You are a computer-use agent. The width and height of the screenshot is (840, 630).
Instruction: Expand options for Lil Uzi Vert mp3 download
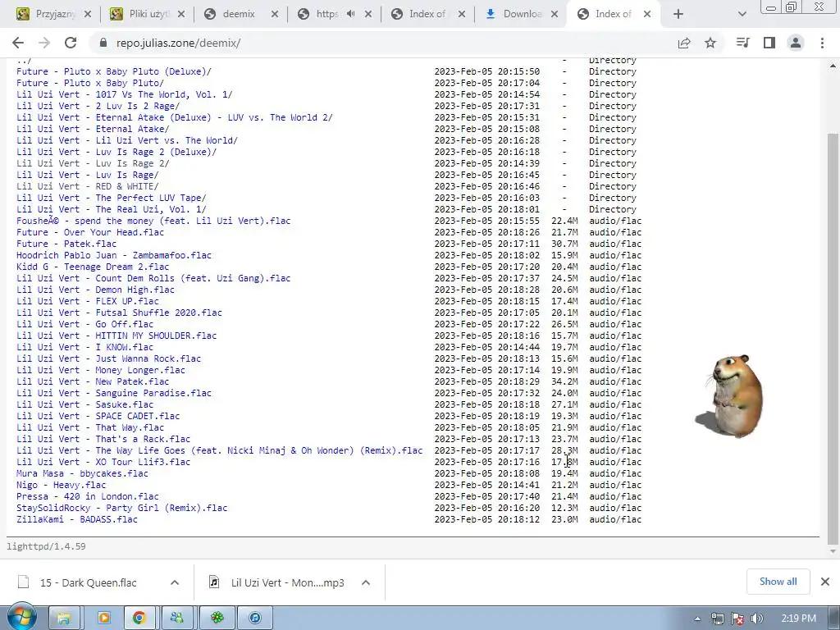(366, 582)
